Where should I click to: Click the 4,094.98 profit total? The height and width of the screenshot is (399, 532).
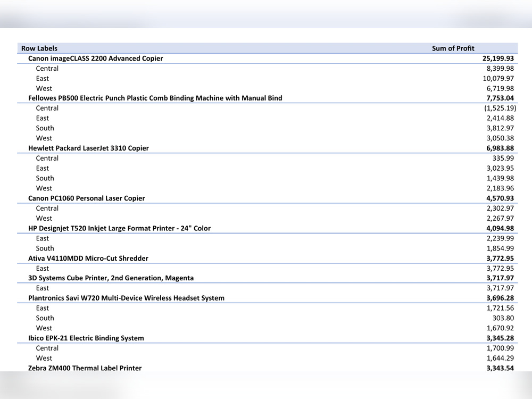click(500, 228)
